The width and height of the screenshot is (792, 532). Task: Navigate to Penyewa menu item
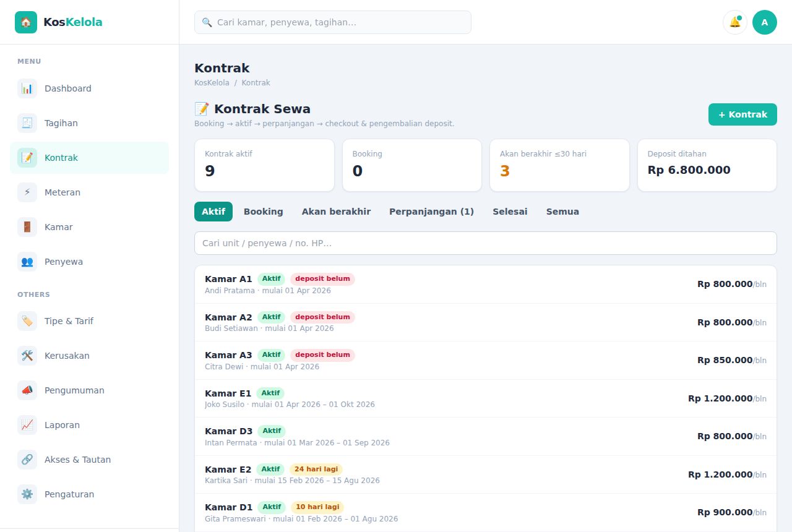pyautogui.click(x=89, y=262)
